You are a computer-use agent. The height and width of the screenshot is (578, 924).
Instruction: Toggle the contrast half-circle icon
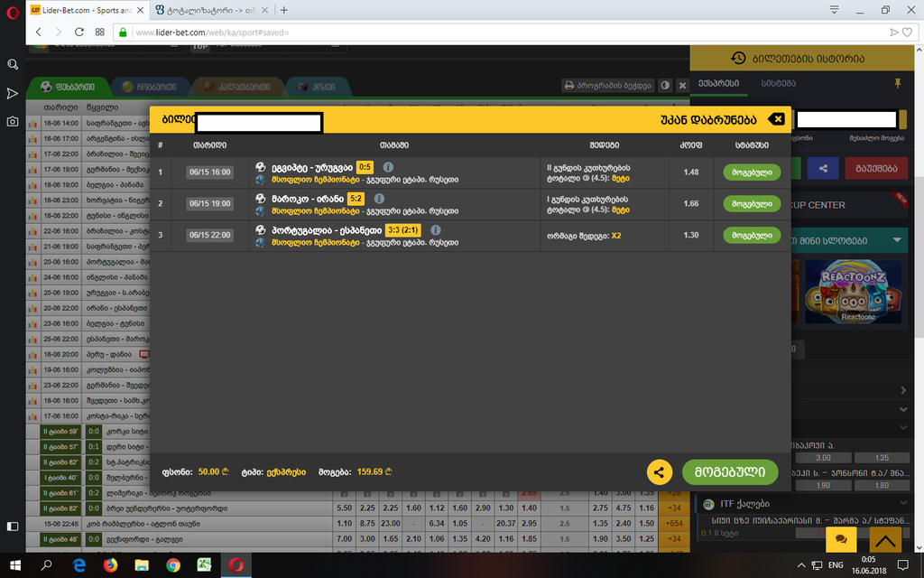click(x=665, y=86)
